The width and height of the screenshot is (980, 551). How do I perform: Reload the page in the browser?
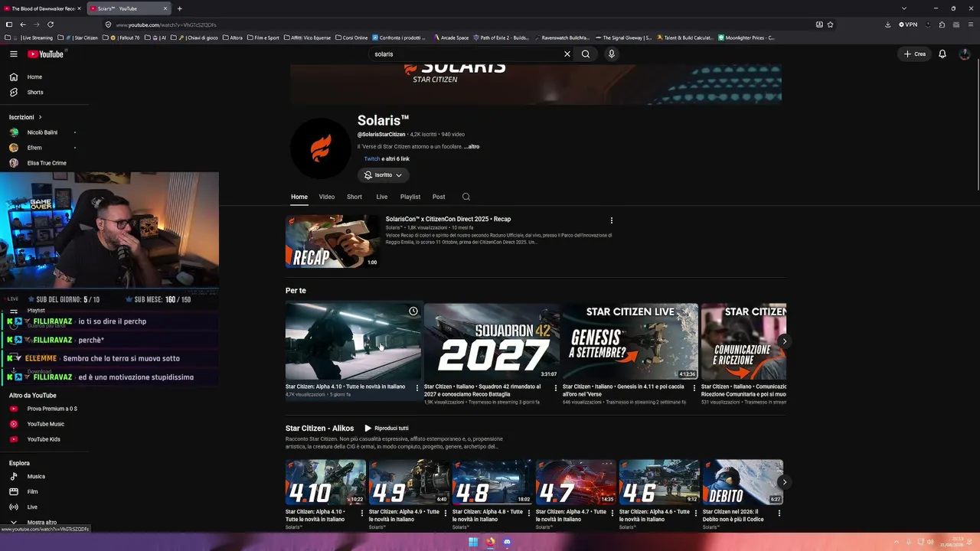pos(51,24)
